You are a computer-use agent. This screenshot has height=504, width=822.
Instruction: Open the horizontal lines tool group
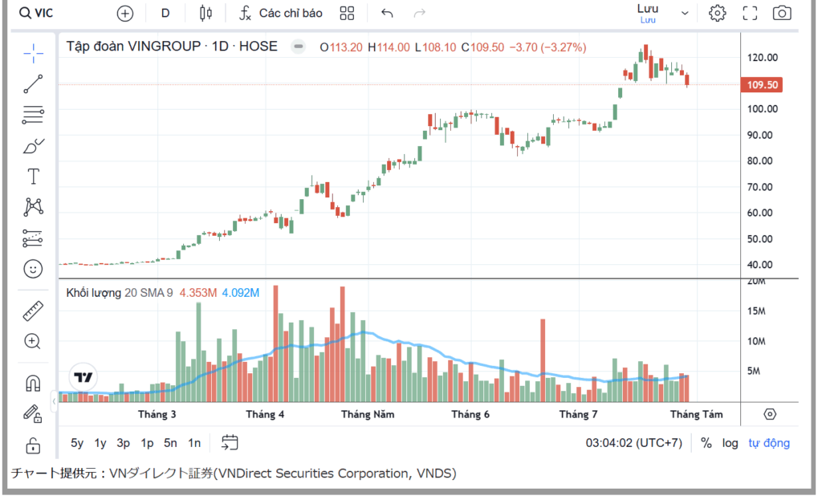pos(33,115)
